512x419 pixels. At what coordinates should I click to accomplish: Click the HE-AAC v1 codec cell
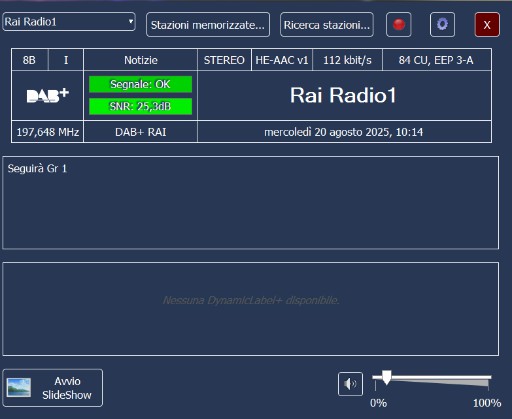(282, 60)
